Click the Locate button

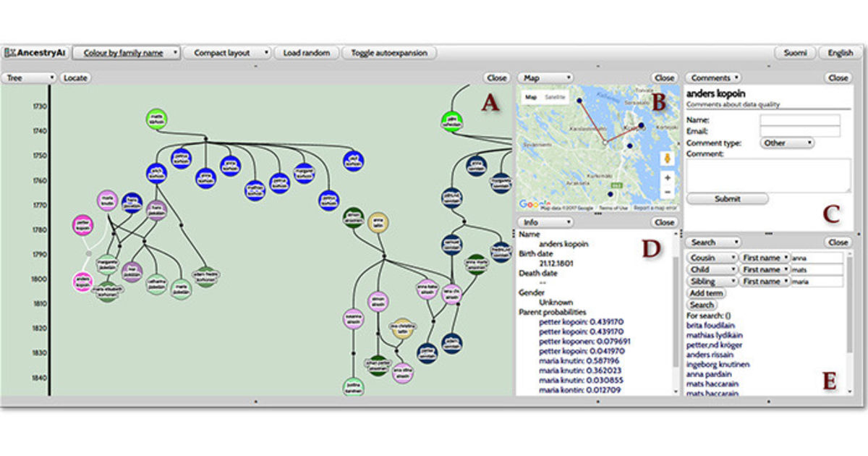coord(75,77)
